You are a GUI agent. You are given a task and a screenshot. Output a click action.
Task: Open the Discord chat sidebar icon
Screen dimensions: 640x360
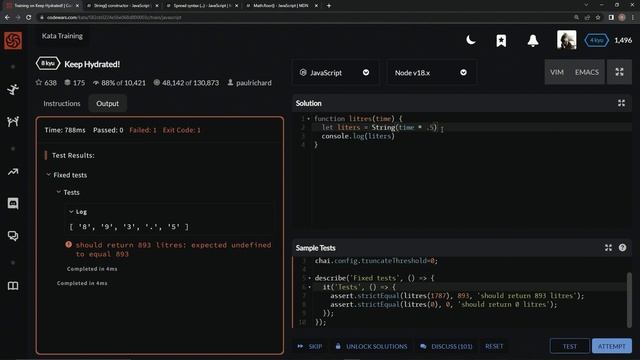[13, 203]
